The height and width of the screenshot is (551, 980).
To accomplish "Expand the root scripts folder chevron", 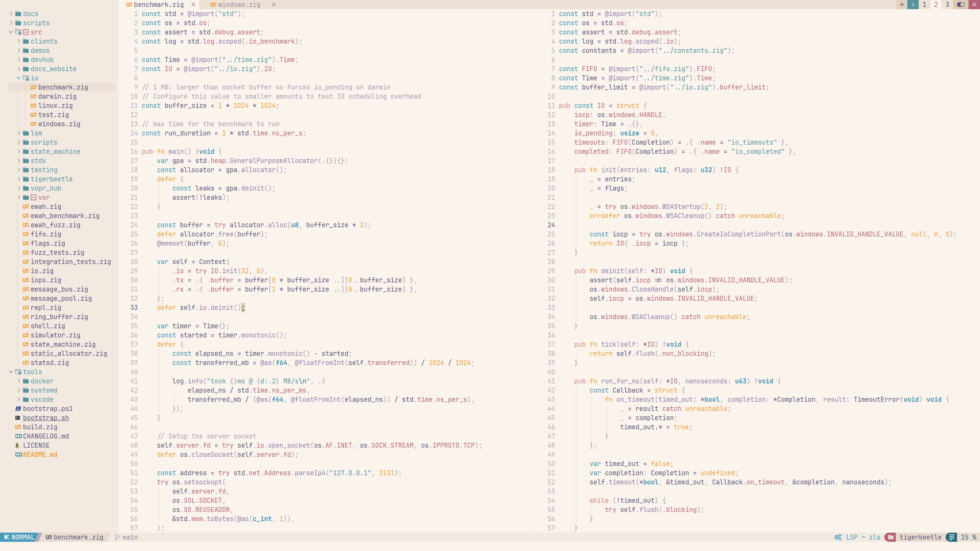I will (x=11, y=23).
